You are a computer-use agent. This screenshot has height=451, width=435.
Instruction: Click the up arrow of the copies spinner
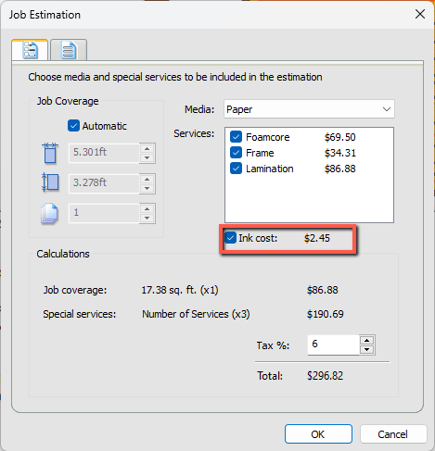point(147,209)
